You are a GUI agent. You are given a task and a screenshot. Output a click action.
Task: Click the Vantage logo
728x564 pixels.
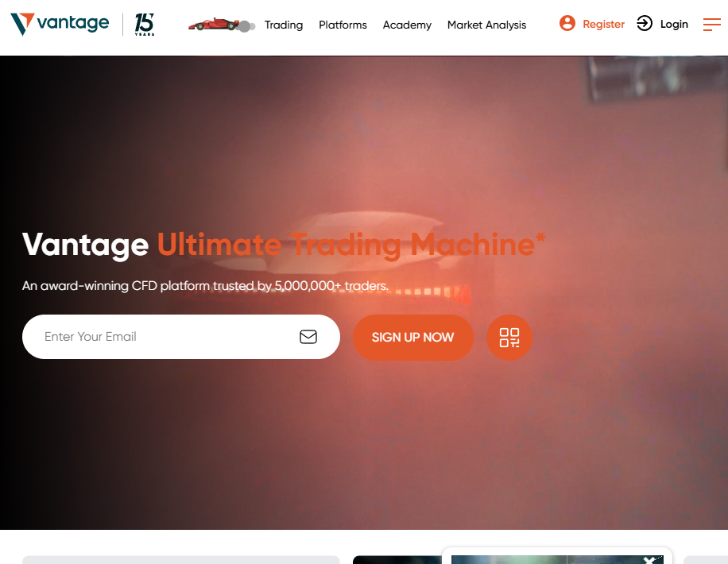tap(60, 24)
